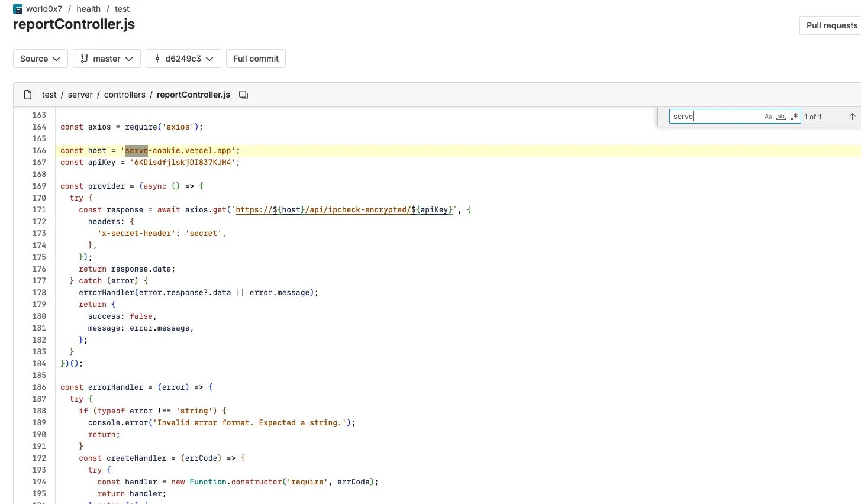Open Pull requests

click(x=831, y=25)
